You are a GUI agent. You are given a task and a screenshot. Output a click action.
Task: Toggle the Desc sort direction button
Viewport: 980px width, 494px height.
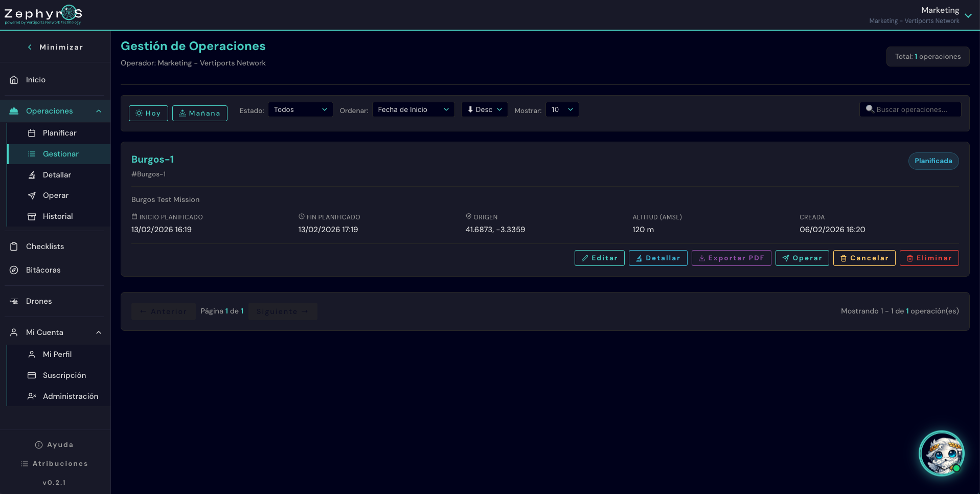click(x=484, y=109)
